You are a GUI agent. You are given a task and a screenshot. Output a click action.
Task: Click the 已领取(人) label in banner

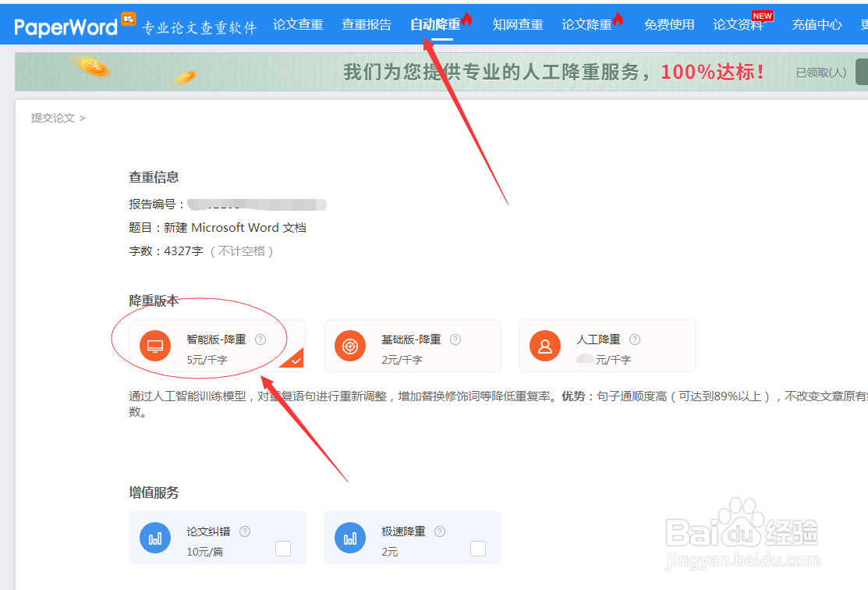coord(821,73)
